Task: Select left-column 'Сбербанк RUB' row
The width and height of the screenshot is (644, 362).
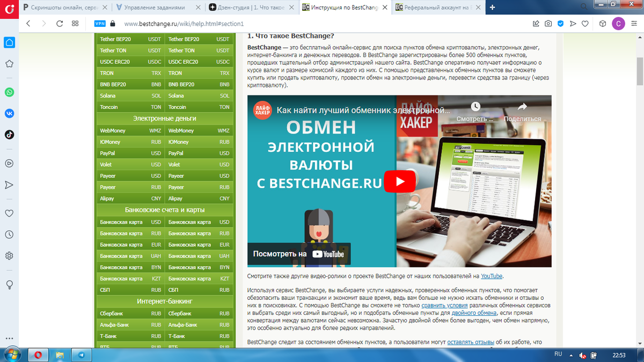Action: coord(130,313)
